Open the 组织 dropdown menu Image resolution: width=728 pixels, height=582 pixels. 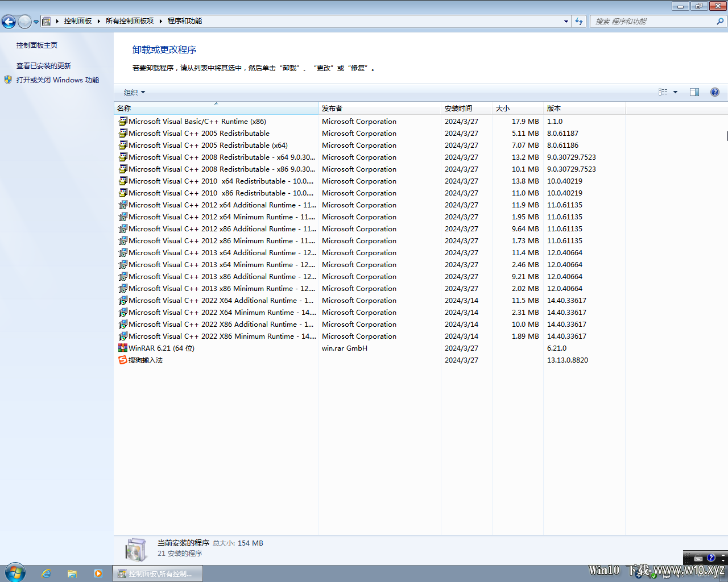[135, 92]
